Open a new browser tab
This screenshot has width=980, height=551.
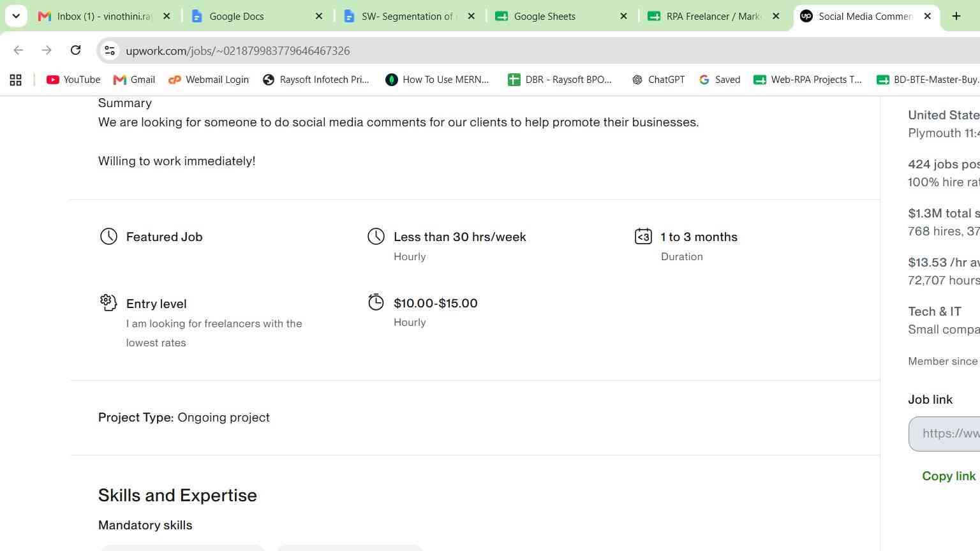tap(956, 16)
